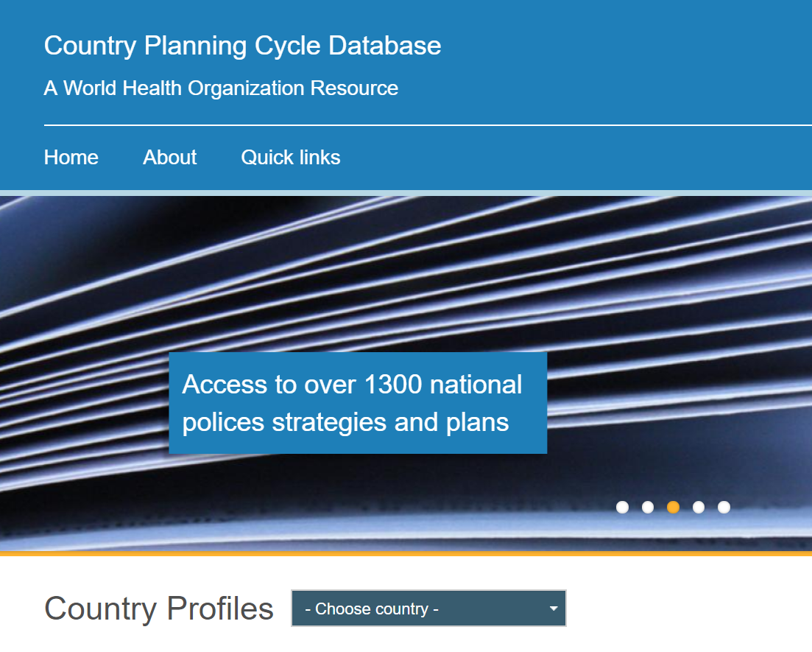Click the Country Profiles heading
Viewport: 812px width, 652px height.
pos(158,608)
